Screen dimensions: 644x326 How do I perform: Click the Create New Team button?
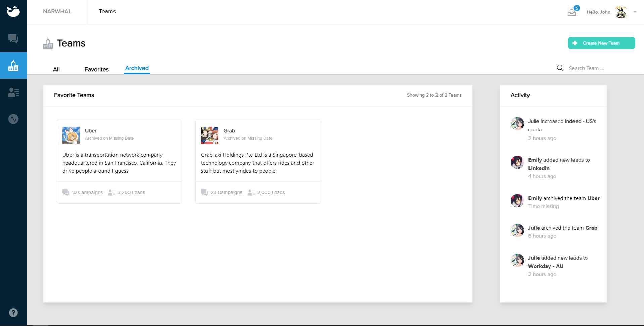pos(601,43)
